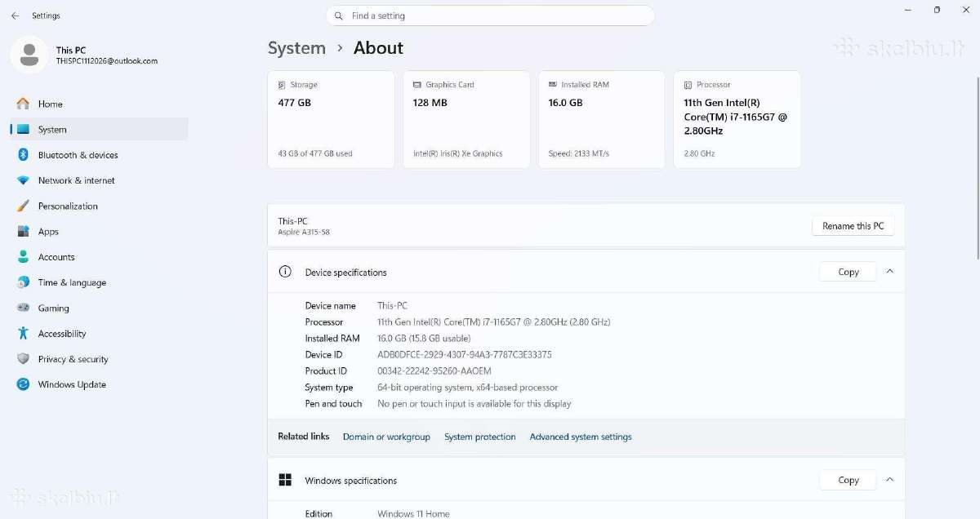Click the Personalization brush icon
This screenshot has width=980, height=519.
(x=23, y=206)
